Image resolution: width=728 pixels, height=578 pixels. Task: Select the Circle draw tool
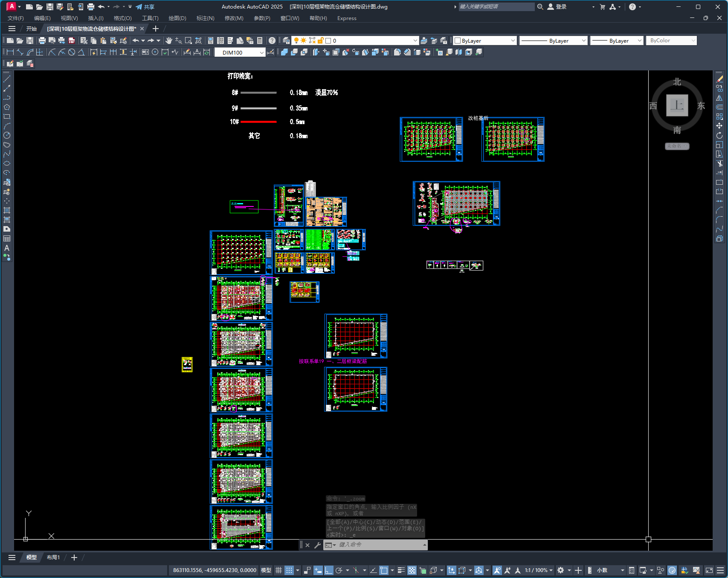7,135
